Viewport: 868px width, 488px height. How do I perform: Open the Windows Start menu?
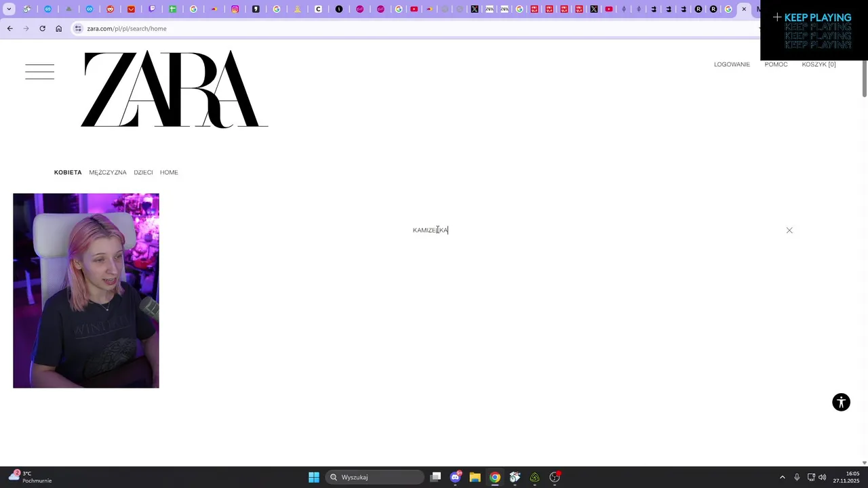click(314, 477)
